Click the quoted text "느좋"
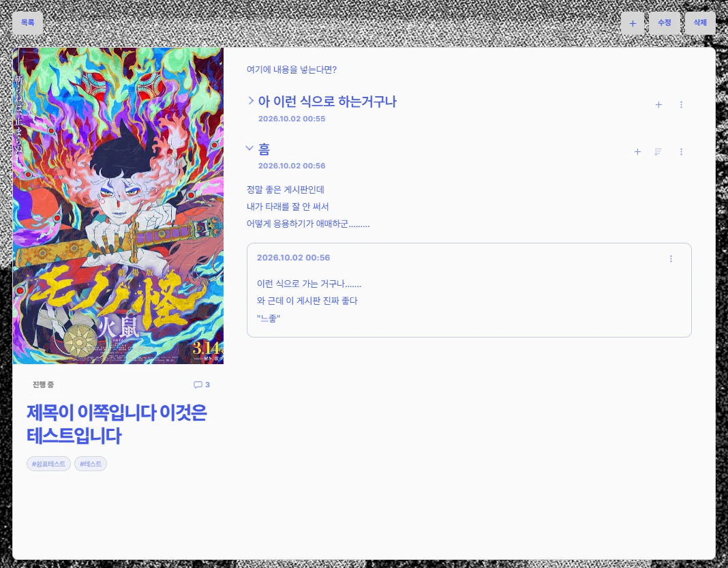Viewport: 728px width, 568px height. [269, 318]
